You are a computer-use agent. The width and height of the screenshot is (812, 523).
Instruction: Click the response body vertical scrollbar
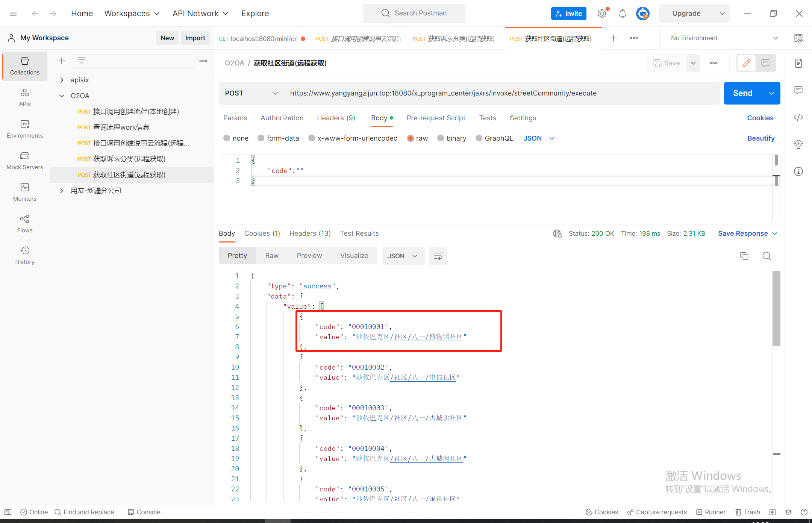[776, 308]
